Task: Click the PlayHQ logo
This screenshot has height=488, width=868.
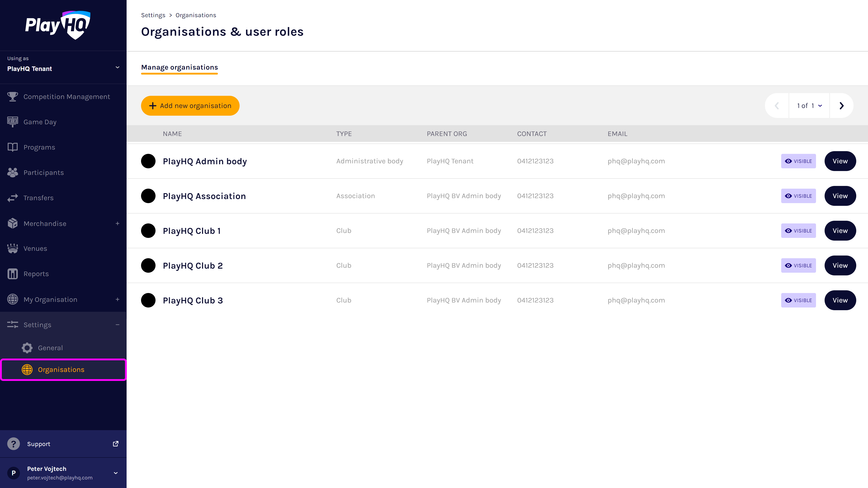Action: tap(58, 25)
